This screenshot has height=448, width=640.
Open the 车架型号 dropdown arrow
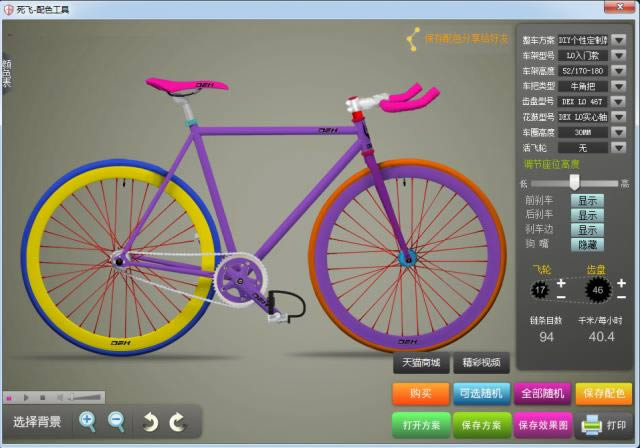point(619,55)
